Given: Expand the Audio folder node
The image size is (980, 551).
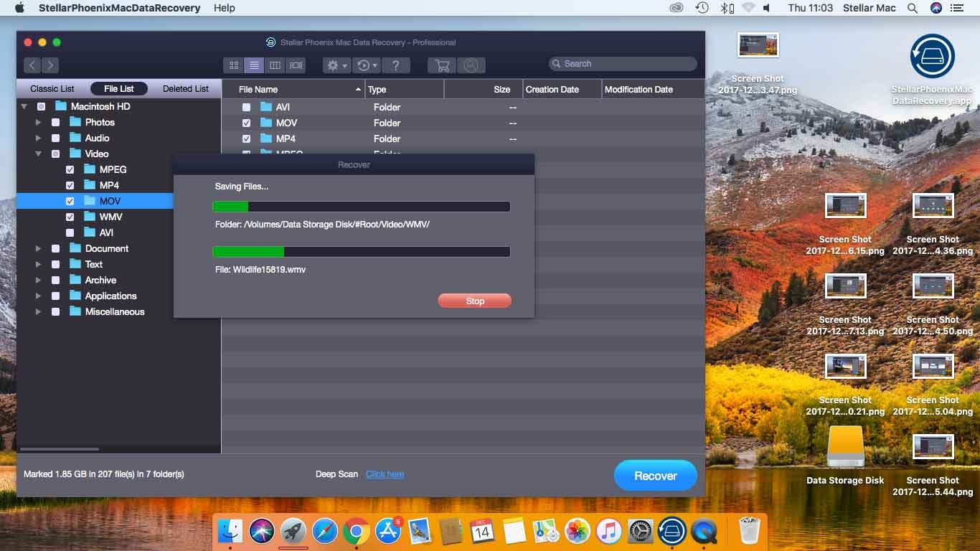Looking at the screenshot, I should 38,138.
